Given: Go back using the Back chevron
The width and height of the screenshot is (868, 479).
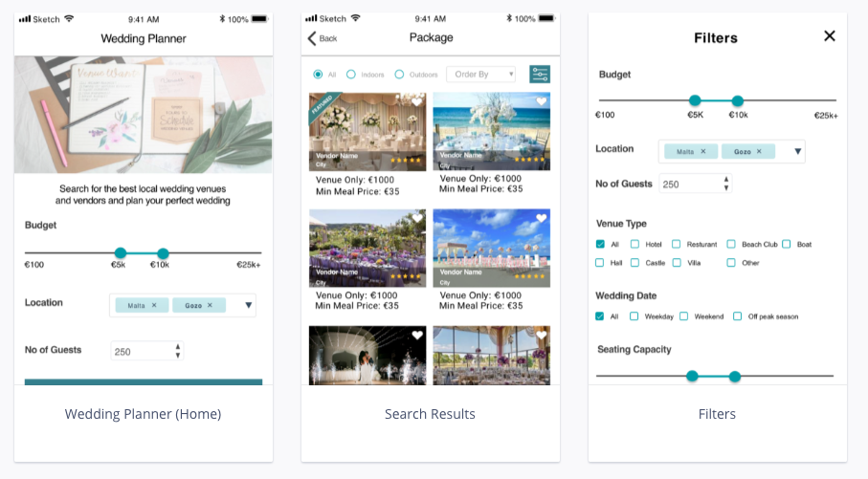Looking at the screenshot, I should pos(312,38).
